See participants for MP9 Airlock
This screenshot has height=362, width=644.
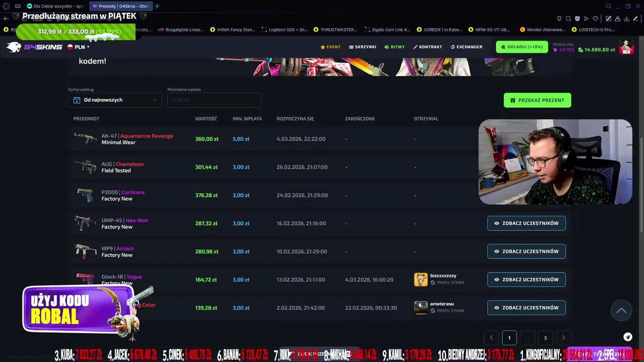pyautogui.click(x=526, y=251)
